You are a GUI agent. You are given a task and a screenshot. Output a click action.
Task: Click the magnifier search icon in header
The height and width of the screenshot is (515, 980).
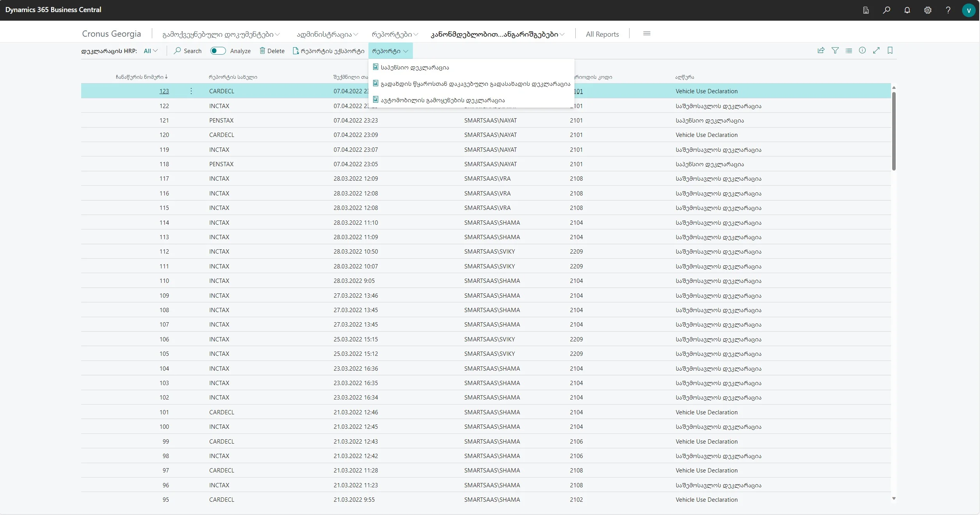(886, 10)
